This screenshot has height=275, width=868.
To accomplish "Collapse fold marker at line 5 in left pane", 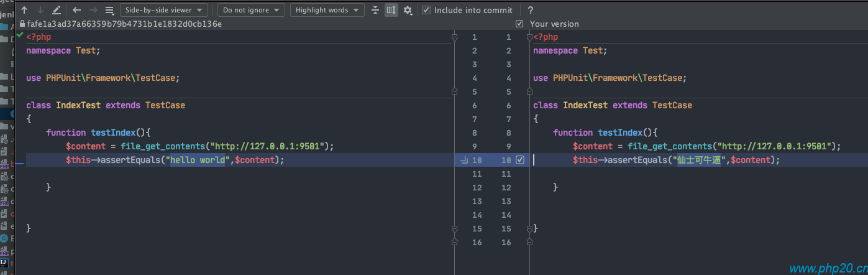I will [455, 91].
